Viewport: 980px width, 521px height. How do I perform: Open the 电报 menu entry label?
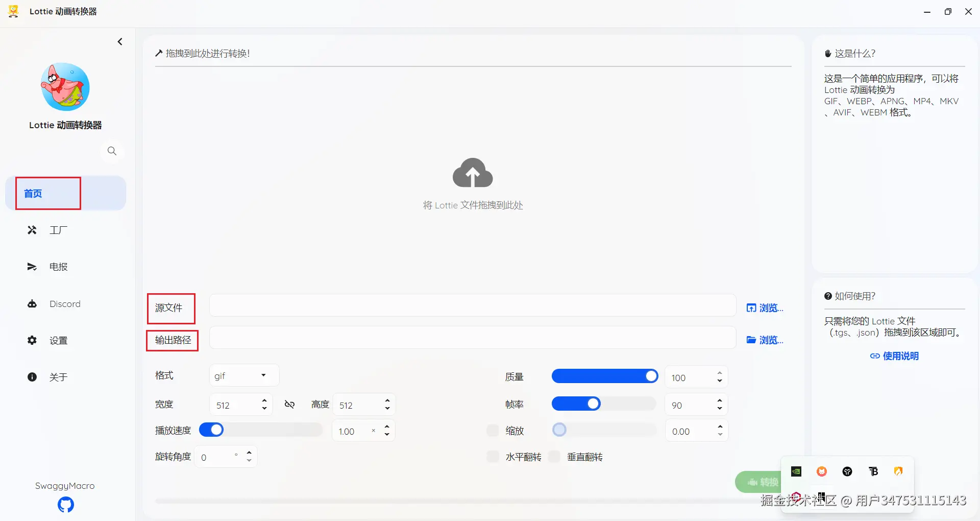[x=59, y=267]
